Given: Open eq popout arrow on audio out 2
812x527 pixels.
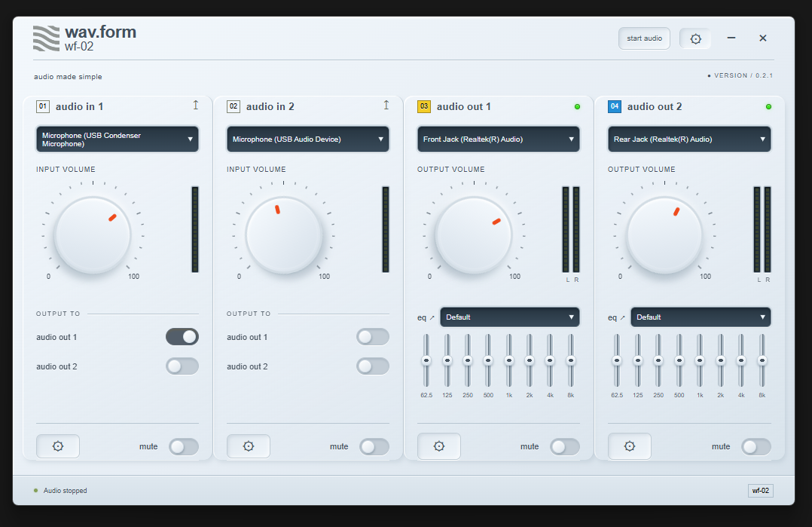Looking at the screenshot, I should coord(623,317).
